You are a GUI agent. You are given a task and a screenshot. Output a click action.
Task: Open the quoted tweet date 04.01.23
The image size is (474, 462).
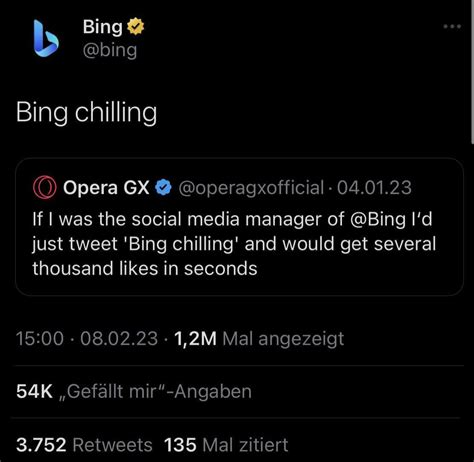point(374,188)
